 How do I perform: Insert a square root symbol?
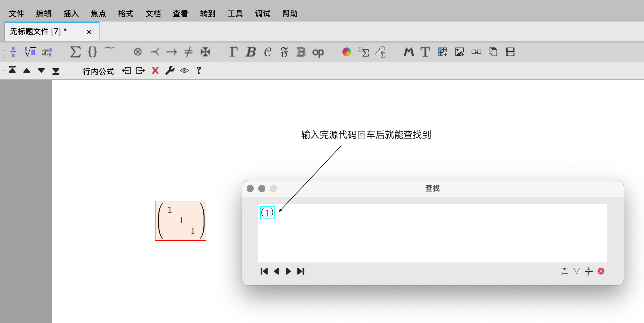[30, 52]
